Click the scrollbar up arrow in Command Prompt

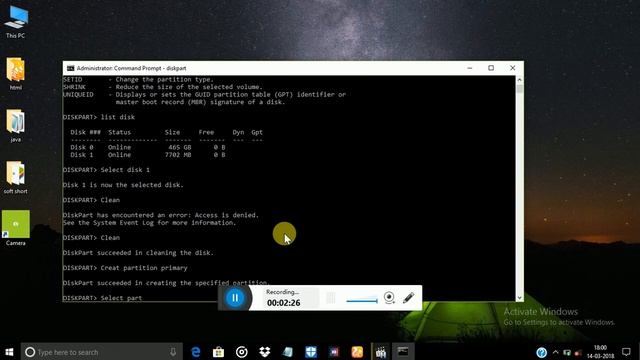tap(520, 80)
